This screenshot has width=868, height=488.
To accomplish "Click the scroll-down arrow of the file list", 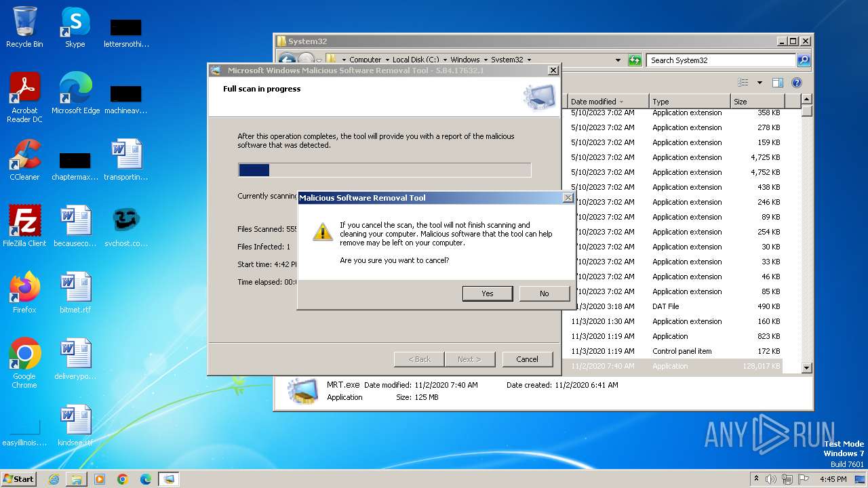I will pyautogui.click(x=806, y=368).
